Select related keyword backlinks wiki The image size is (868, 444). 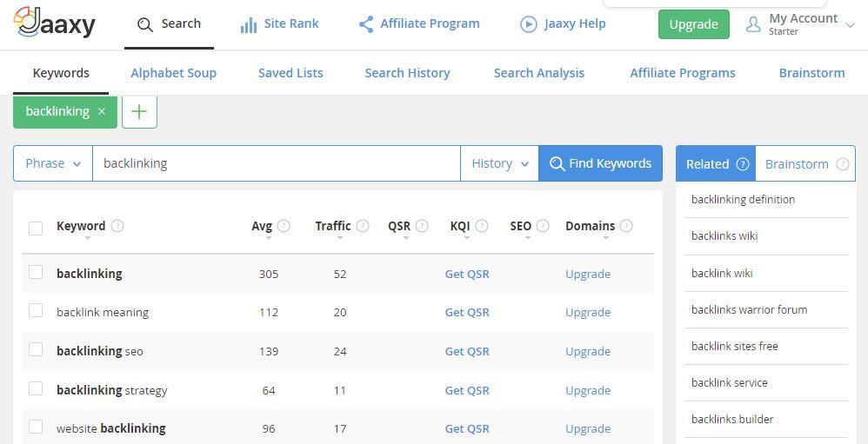coord(724,236)
